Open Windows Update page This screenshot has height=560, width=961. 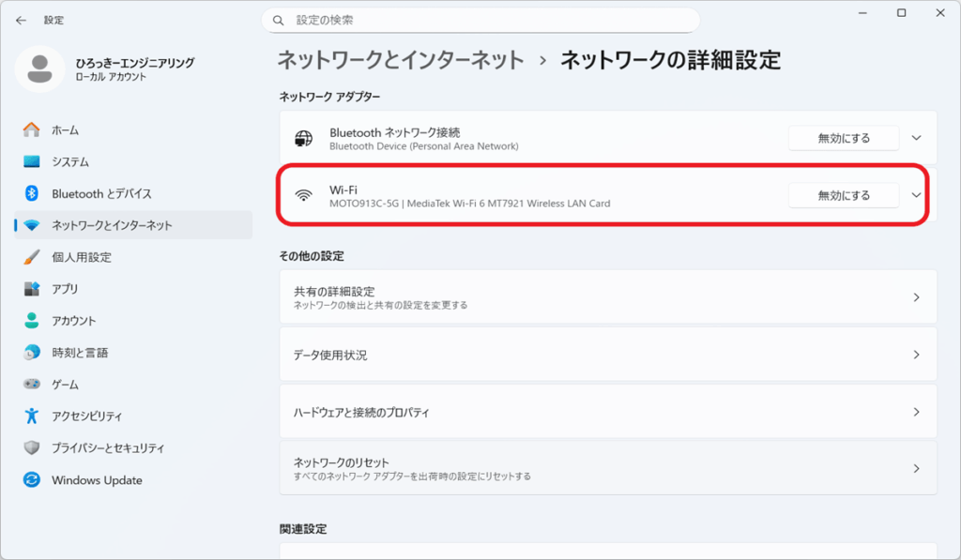(x=133, y=479)
